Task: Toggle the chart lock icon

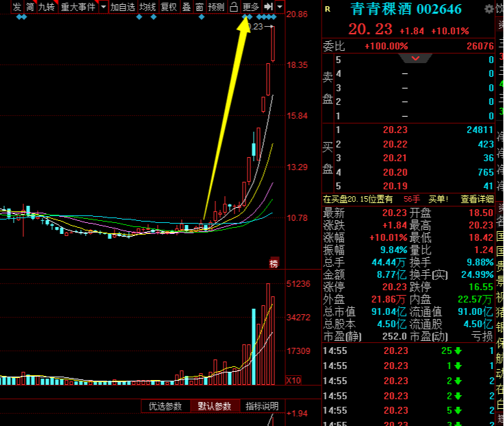Action: [x=234, y=6]
